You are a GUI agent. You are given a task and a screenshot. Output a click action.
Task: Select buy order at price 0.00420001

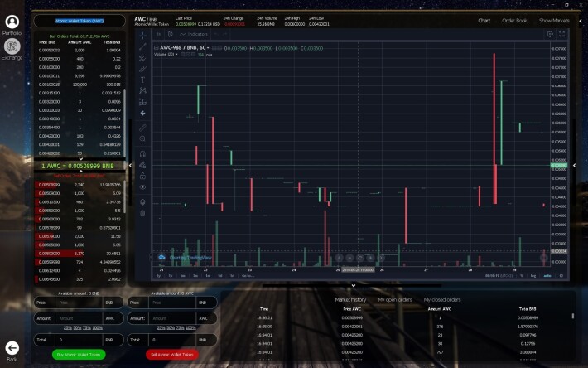tap(80, 144)
